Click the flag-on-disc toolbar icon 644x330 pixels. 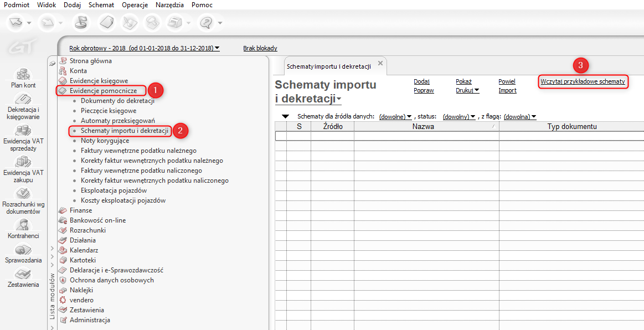click(x=81, y=23)
